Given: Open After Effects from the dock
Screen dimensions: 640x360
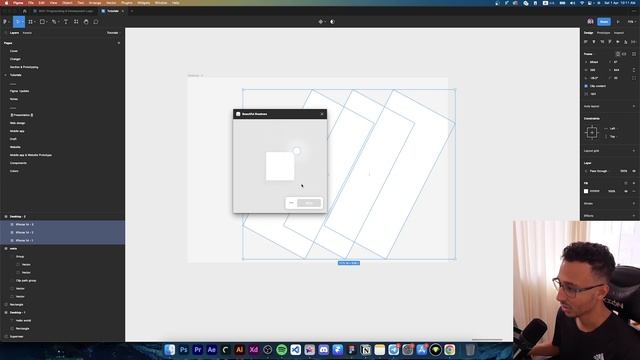Looking at the screenshot, I should point(211,350).
